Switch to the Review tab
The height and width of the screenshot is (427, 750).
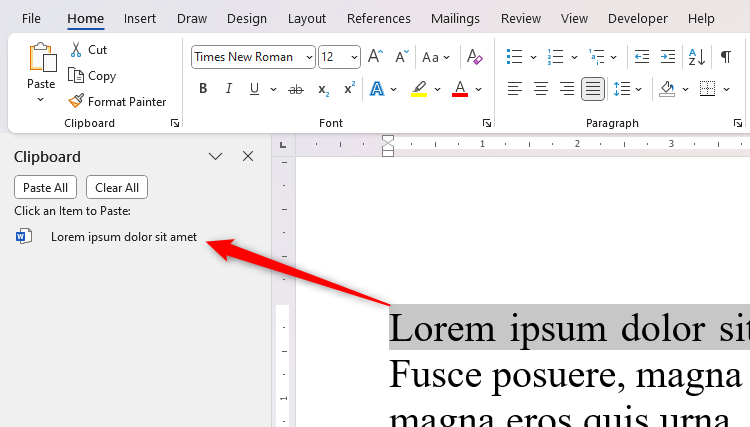click(x=521, y=18)
